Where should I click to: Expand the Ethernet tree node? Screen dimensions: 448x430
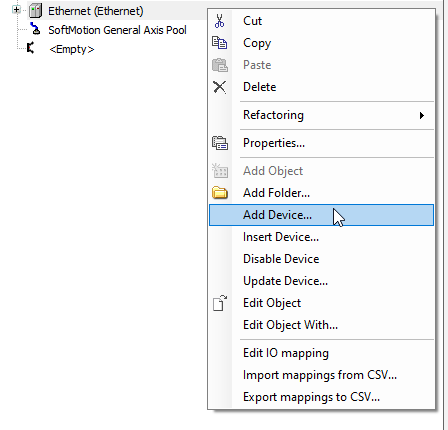[16, 9]
